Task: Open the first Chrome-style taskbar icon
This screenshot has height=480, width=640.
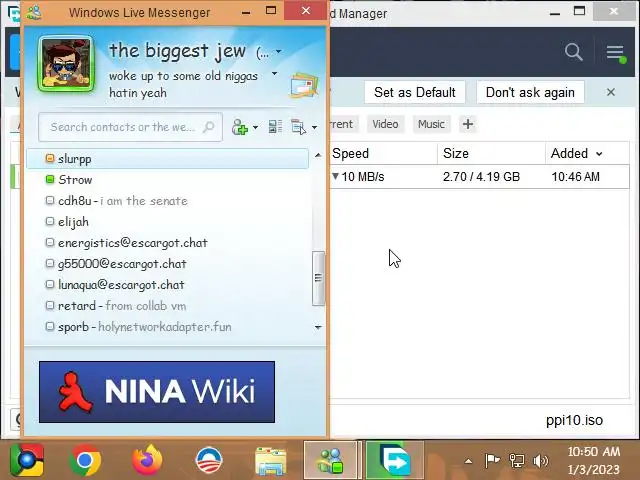Action: (27, 460)
